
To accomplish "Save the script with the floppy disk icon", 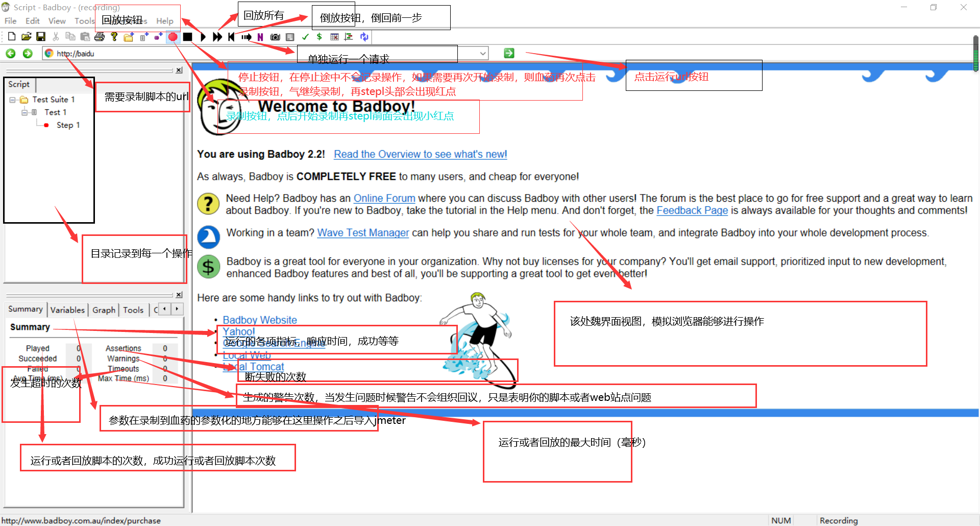I will point(41,37).
